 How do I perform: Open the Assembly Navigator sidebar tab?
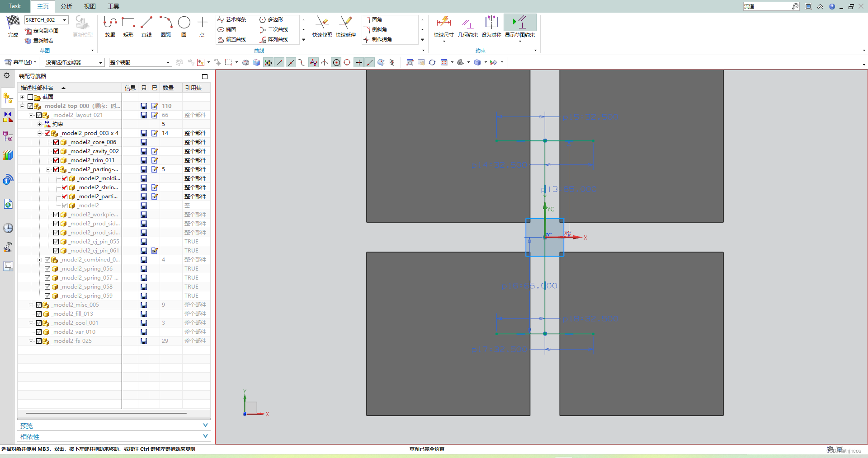[8, 98]
